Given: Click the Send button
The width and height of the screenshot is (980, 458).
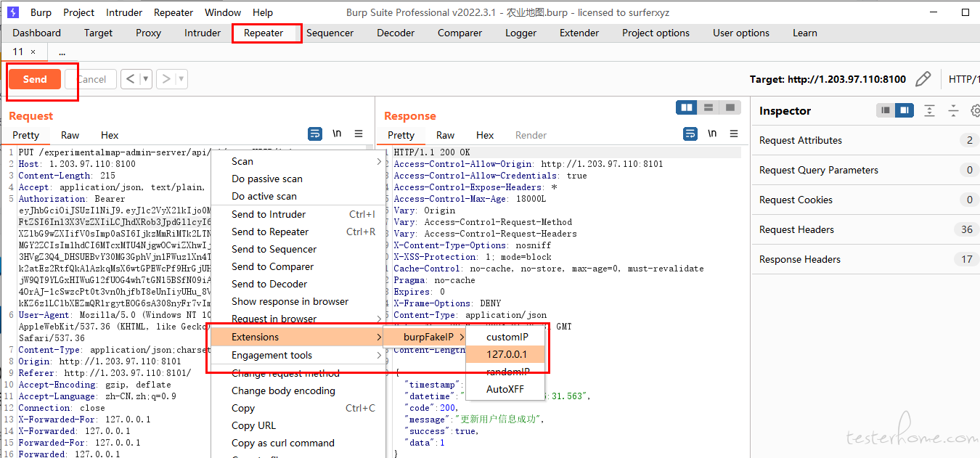Looking at the screenshot, I should click(35, 79).
